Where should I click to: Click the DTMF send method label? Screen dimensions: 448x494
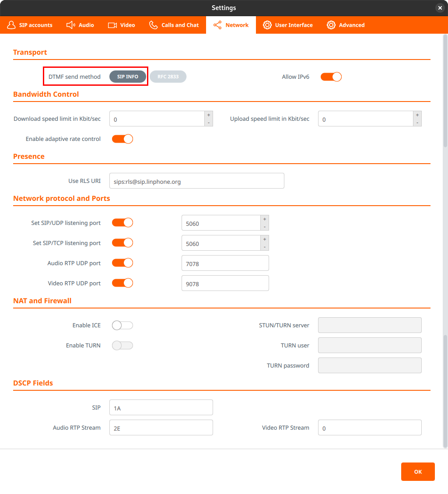tap(74, 77)
